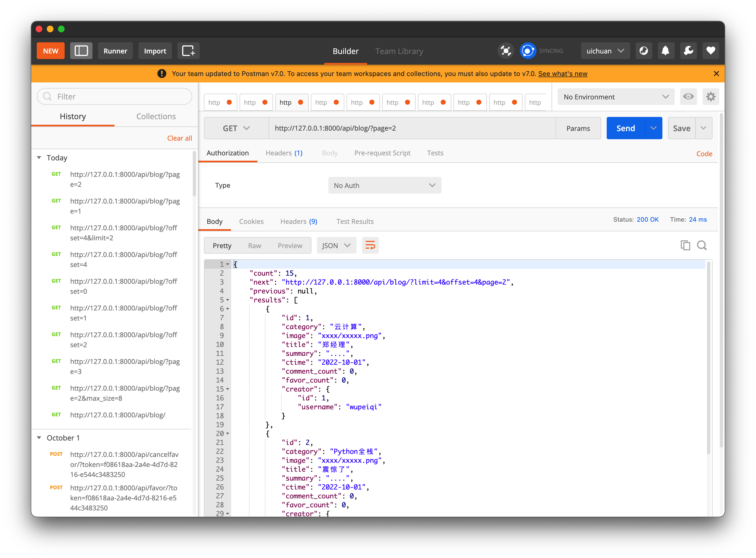Viewport: 756px width, 558px height.
Task: Click the interceptor satellite icon
Action: click(x=505, y=51)
